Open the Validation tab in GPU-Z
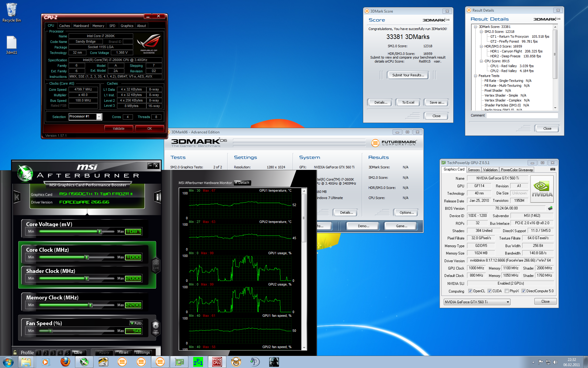 point(490,170)
